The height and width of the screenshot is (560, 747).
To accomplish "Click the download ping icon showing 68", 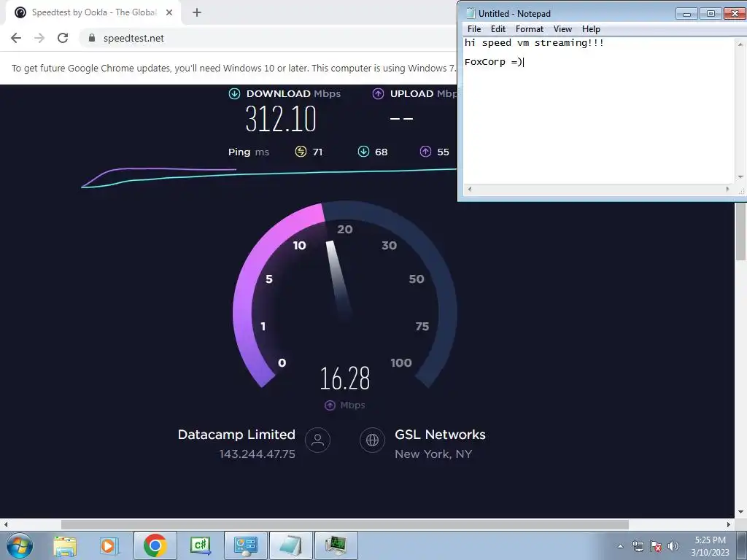I will pos(363,152).
